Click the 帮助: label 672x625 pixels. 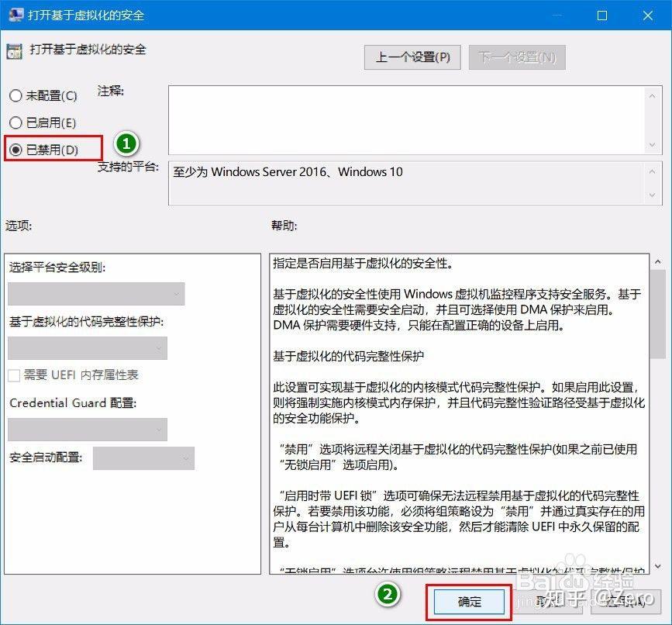(x=284, y=225)
